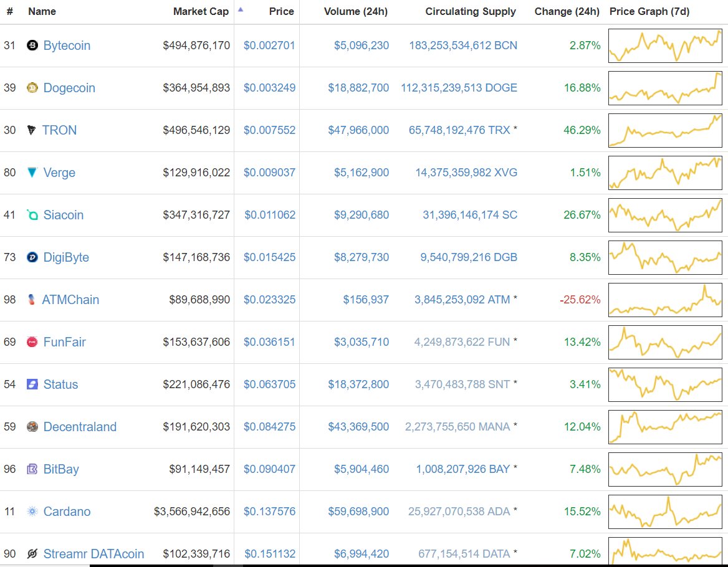Click the TRON coin logo icon
This screenshot has height=567, width=728.
[x=31, y=130]
